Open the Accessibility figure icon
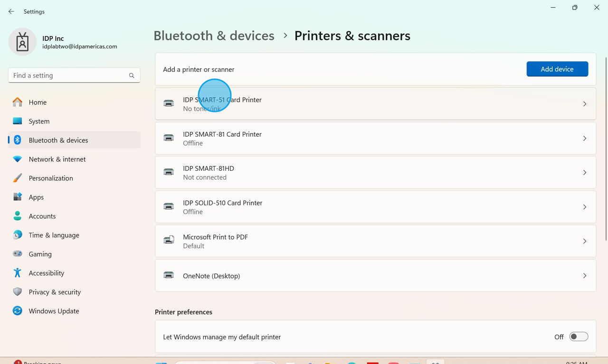The width and height of the screenshot is (608, 364). [x=18, y=273]
